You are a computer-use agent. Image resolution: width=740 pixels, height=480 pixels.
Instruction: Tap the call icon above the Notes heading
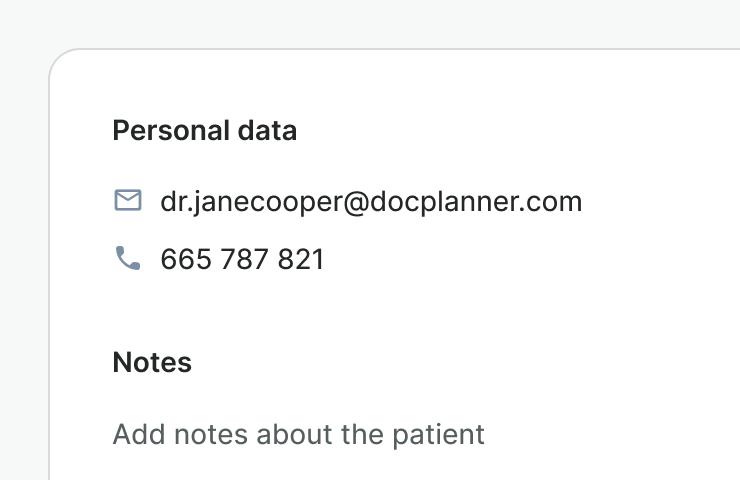pos(128,259)
